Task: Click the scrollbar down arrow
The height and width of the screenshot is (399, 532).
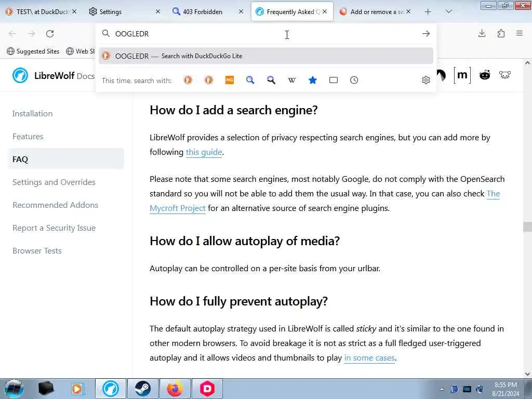Action: [527, 374]
